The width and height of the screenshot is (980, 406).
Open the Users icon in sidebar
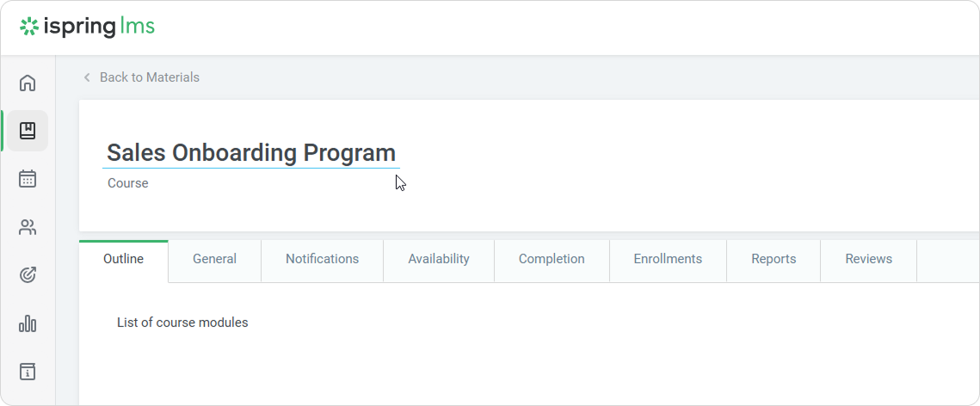click(28, 227)
